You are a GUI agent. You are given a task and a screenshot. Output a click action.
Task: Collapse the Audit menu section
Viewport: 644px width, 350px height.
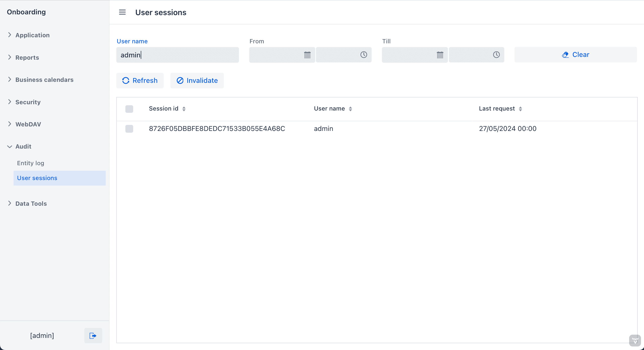(23, 146)
